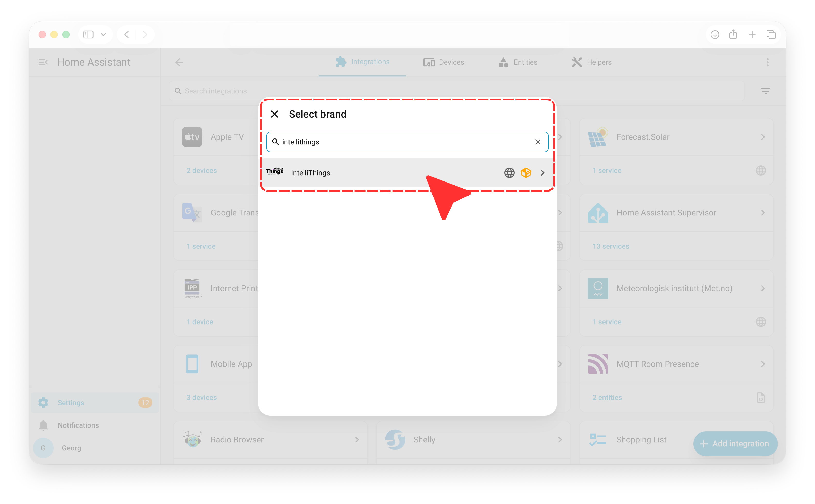Click the Internet Printing Protocol IPP icon
Image resolution: width=815 pixels, height=504 pixels.
[x=192, y=288]
